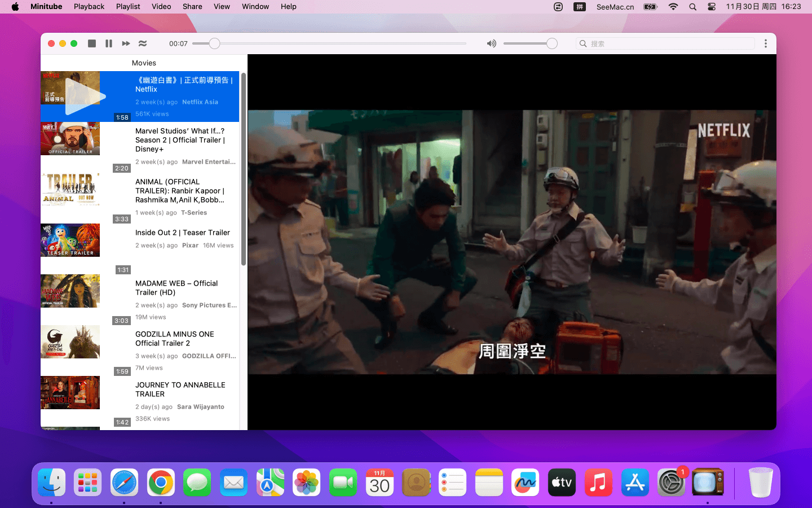This screenshot has height=508, width=812.
Task: Open Control Center in menu bar
Action: (x=712, y=7)
